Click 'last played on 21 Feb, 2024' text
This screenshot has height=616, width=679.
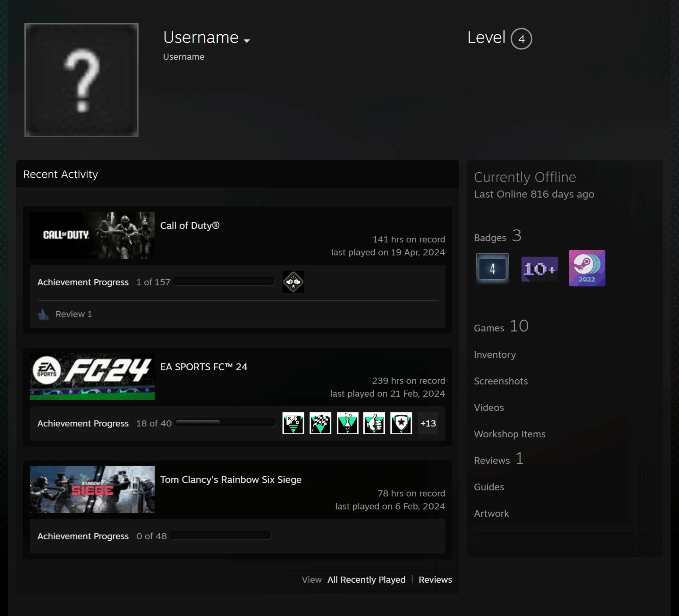388,394
